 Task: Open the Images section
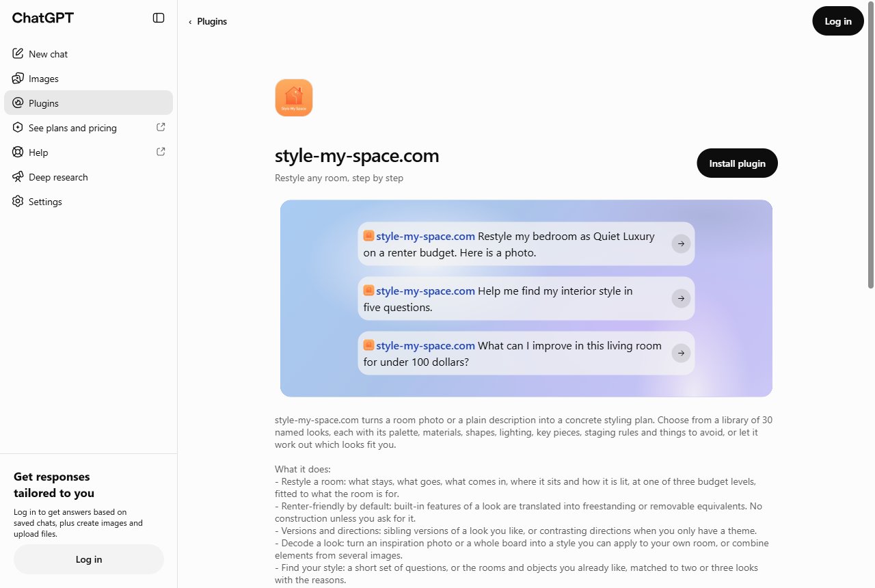pyautogui.click(x=88, y=78)
